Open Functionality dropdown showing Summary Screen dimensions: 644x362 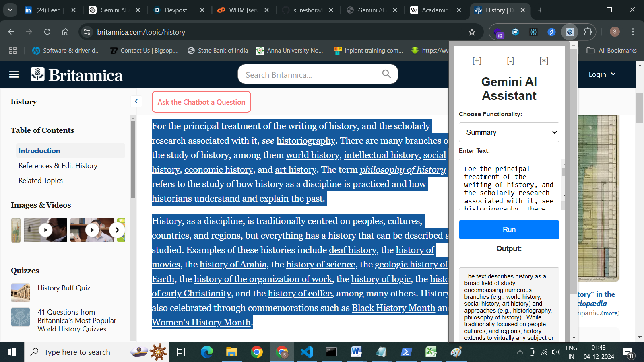(509, 132)
